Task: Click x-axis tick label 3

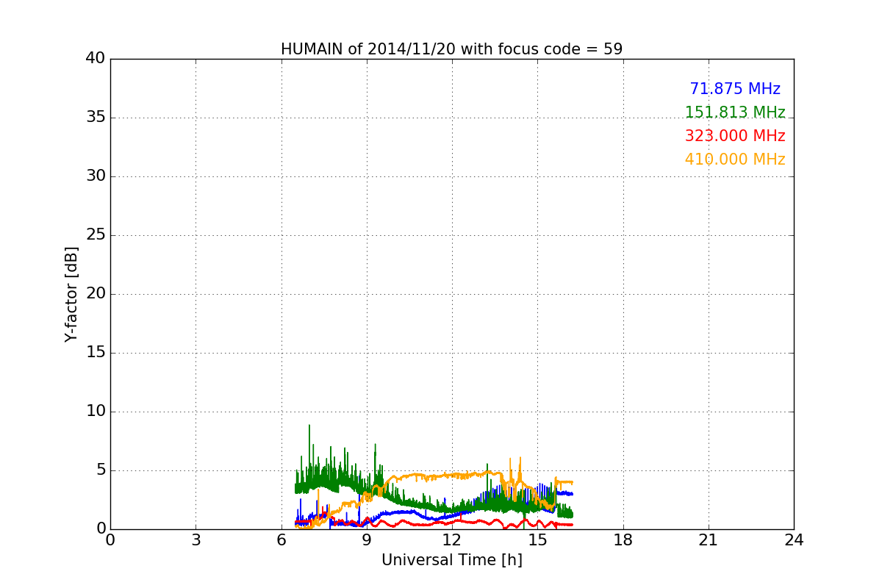Action: (196, 540)
